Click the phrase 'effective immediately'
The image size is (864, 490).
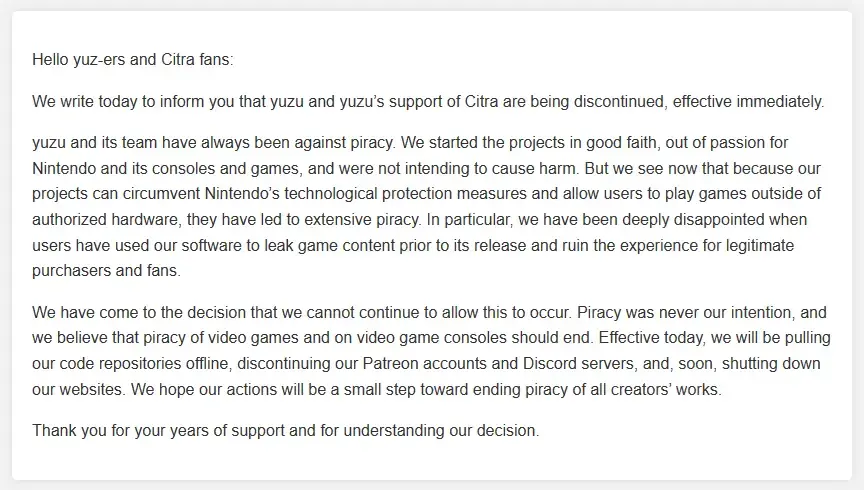pyautogui.click(x=748, y=101)
